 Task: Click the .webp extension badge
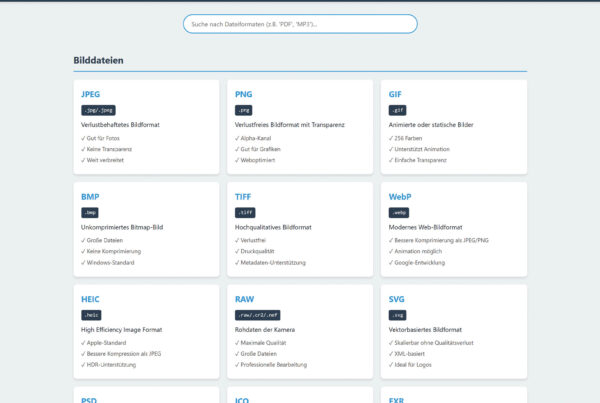click(399, 212)
